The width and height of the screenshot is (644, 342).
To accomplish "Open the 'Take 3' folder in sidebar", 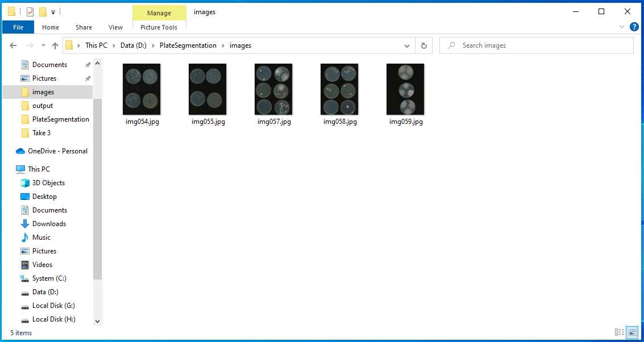I will (x=41, y=132).
